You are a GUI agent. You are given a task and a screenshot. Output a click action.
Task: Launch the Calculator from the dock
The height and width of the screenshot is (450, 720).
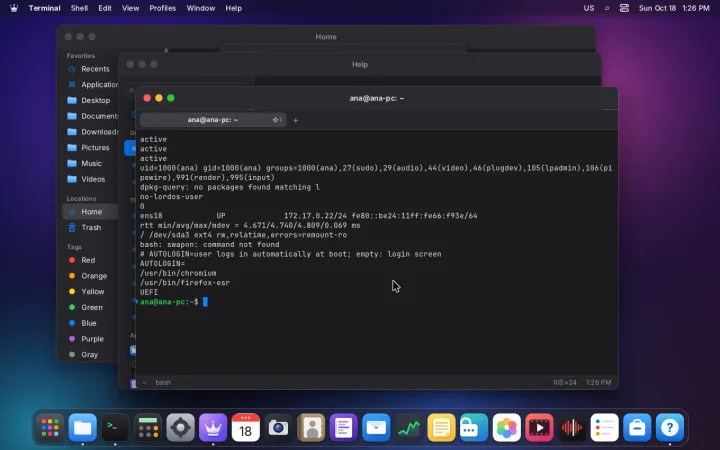[148, 428]
